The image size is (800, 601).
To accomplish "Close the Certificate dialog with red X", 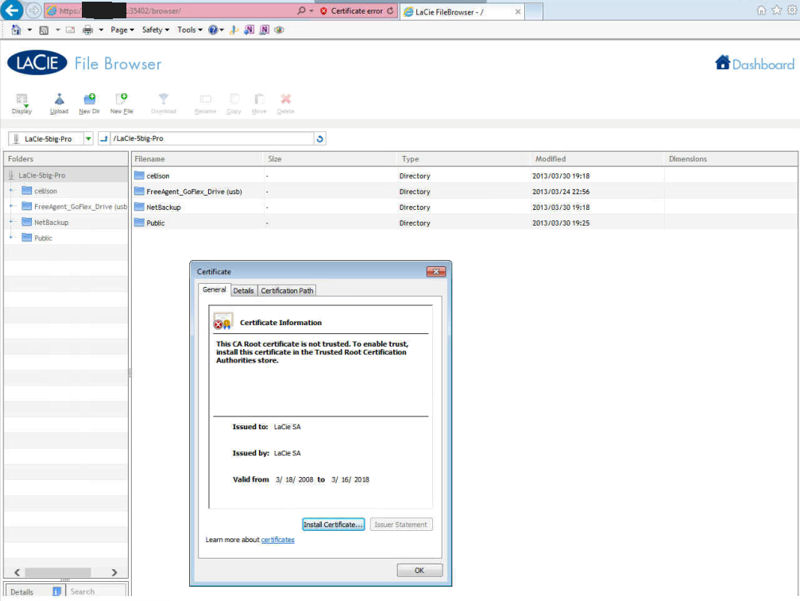I will (436, 271).
